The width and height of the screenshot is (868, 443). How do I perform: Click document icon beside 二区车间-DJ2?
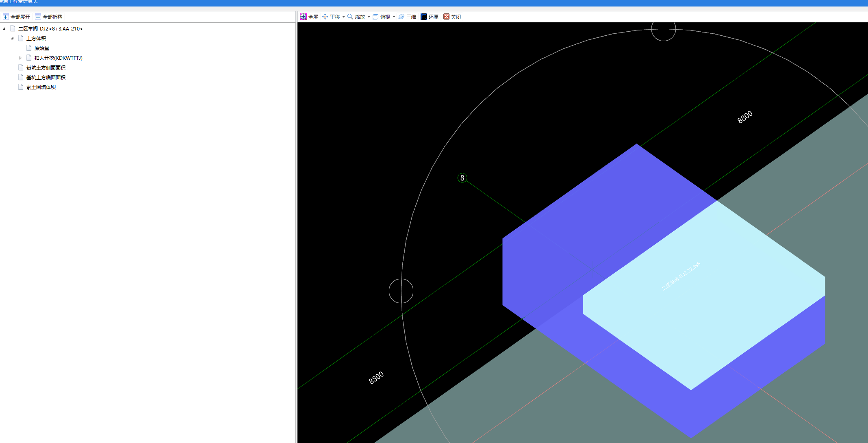13,28
